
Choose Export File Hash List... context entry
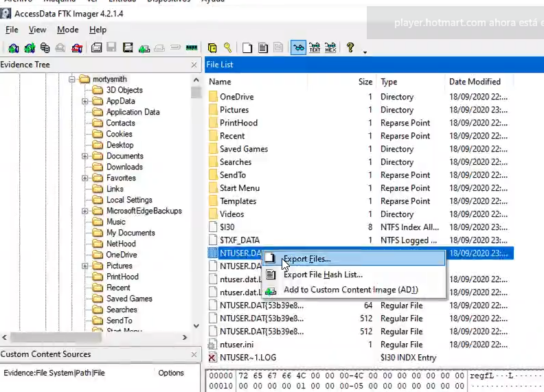[x=353, y=275]
